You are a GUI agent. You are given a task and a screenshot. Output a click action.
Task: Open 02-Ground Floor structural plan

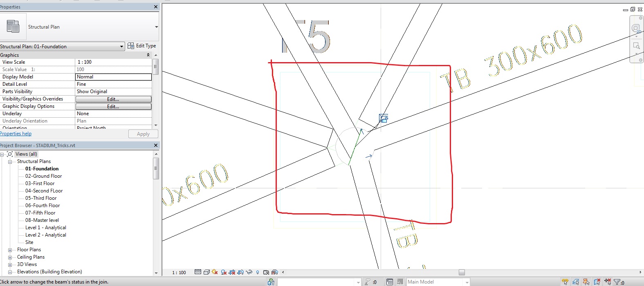43,176
